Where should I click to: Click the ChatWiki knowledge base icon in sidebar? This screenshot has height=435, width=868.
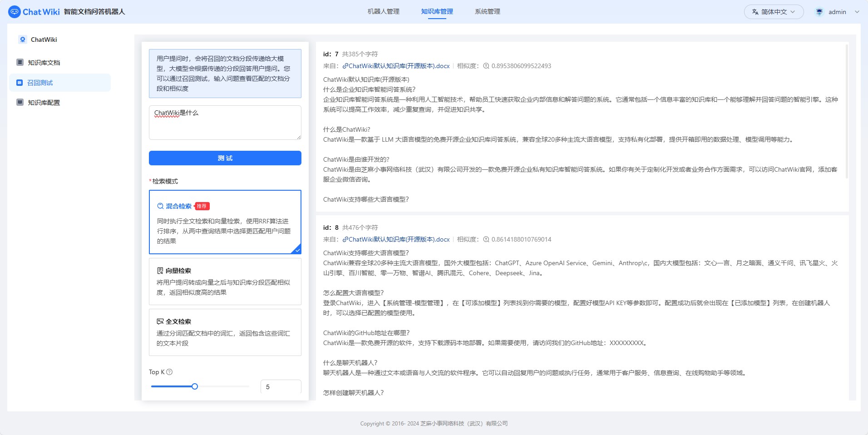(x=23, y=40)
